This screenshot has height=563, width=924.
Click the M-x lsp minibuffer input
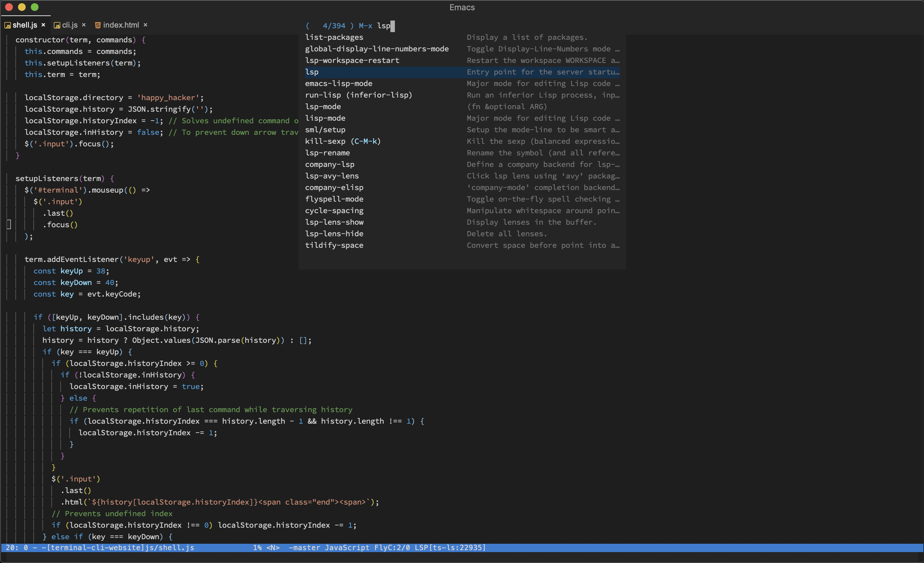pyautogui.click(x=384, y=26)
